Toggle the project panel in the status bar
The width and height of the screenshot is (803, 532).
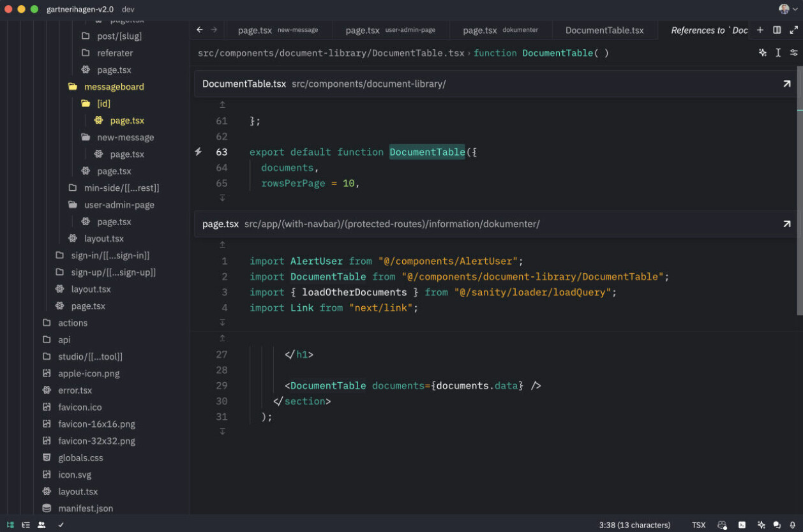click(x=10, y=525)
